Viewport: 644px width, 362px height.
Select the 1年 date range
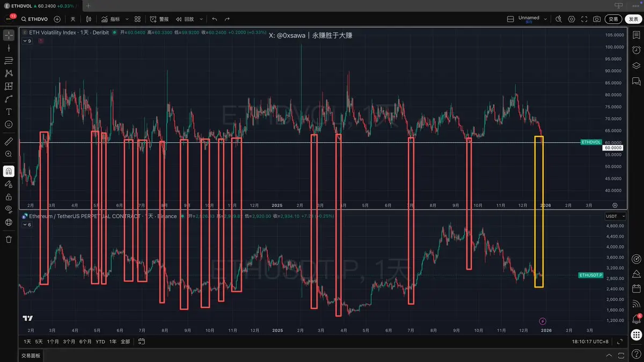[113, 341]
